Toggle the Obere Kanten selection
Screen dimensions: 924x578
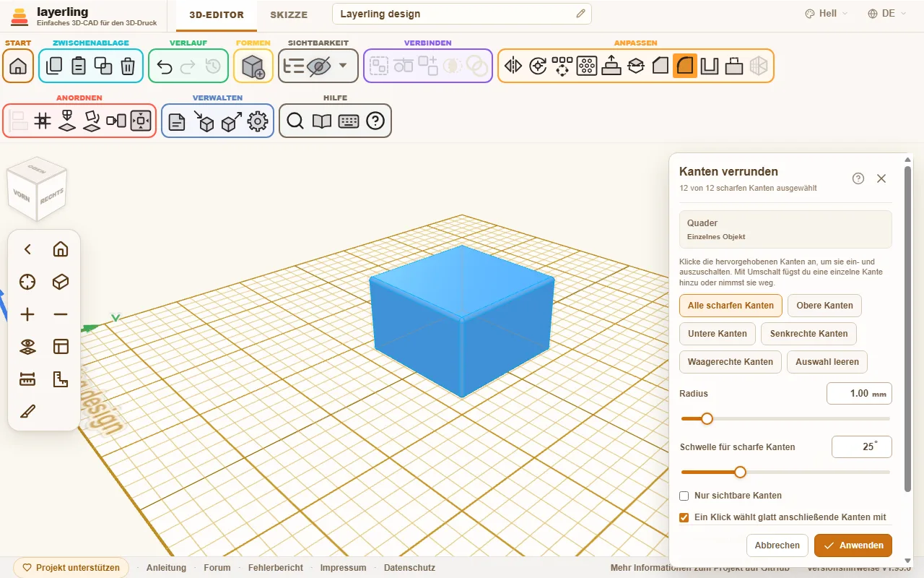click(824, 306)
